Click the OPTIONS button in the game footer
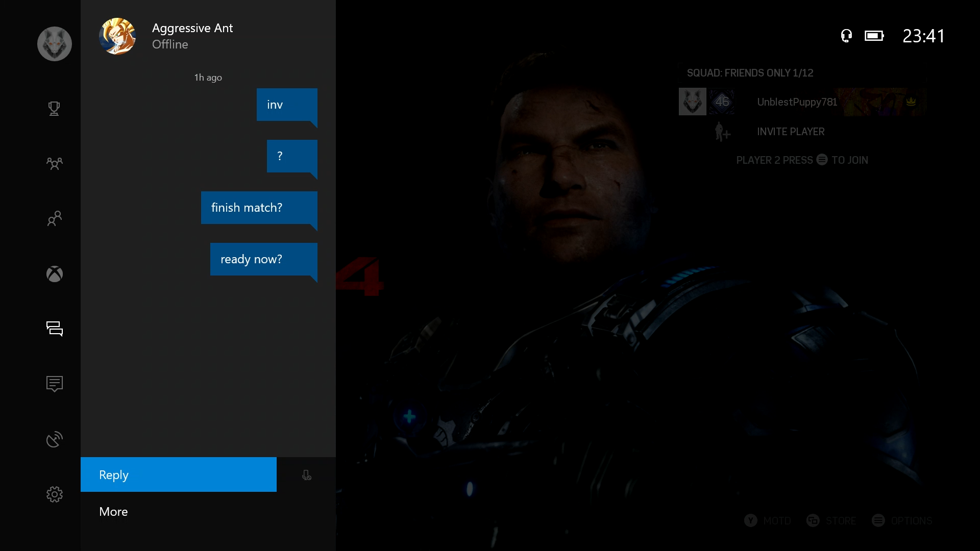 coord(912,521)
